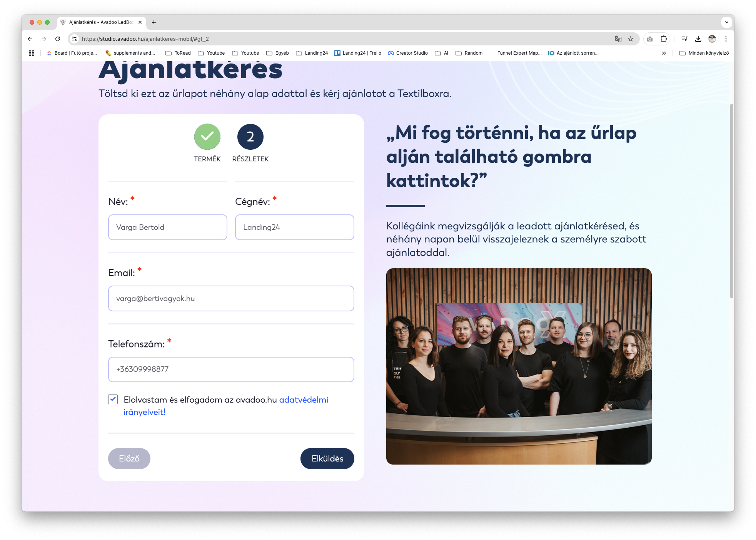This screenshot has width=756, height=540.
Task: Open the Chrome profile avatar
Action: coord(712,39)
